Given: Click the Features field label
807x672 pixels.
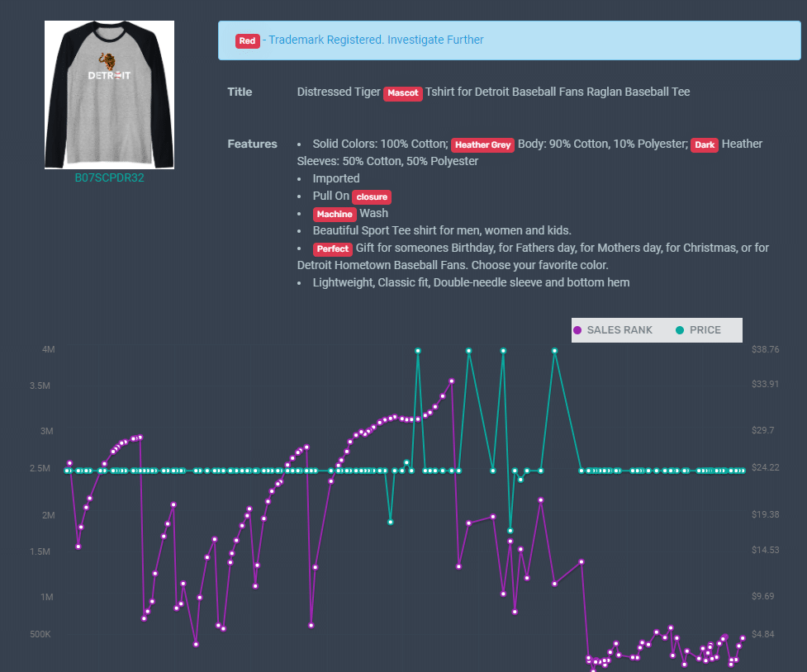Looking at the screenshot, I should 252,144.
